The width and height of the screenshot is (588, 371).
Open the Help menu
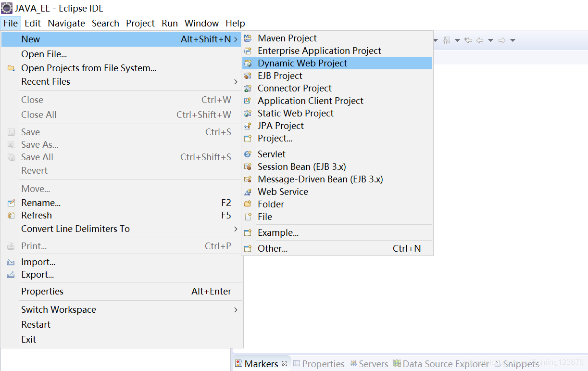(235, 23)
